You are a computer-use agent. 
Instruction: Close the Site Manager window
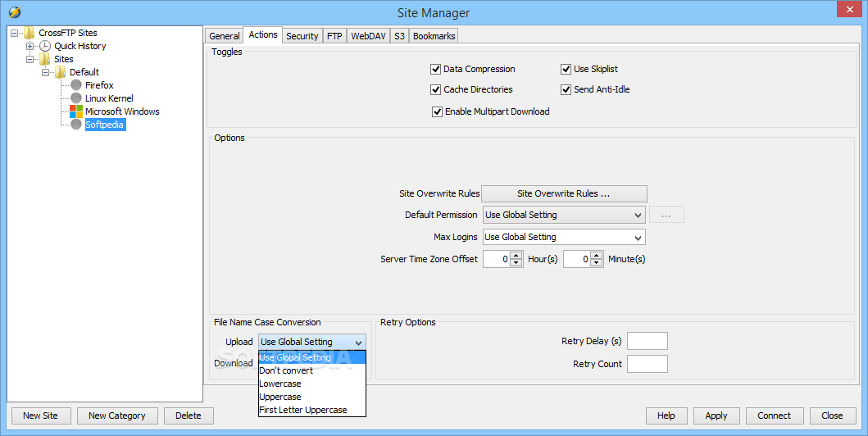point(851,9)
